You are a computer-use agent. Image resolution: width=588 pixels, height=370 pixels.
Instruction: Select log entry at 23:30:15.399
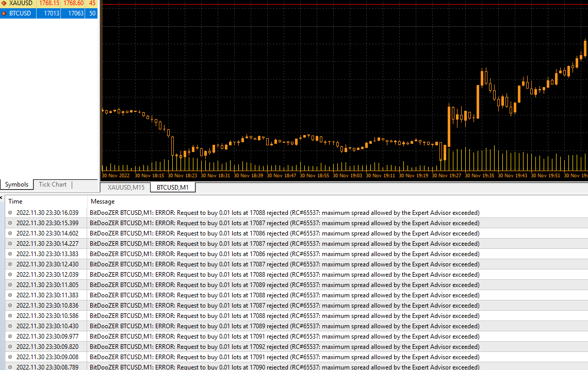click(296, 223)
